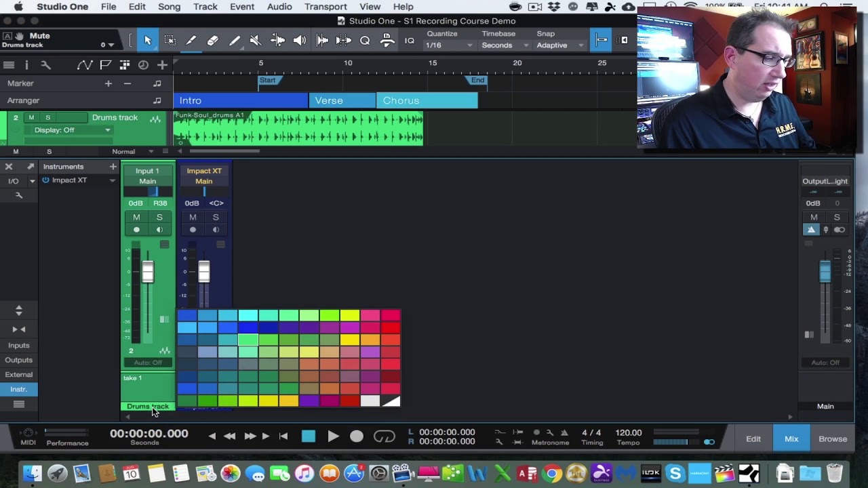Viewport: 868px width, 488px height.
Task: Pick bright yellow swatch in top row
Action: point(350,315)
